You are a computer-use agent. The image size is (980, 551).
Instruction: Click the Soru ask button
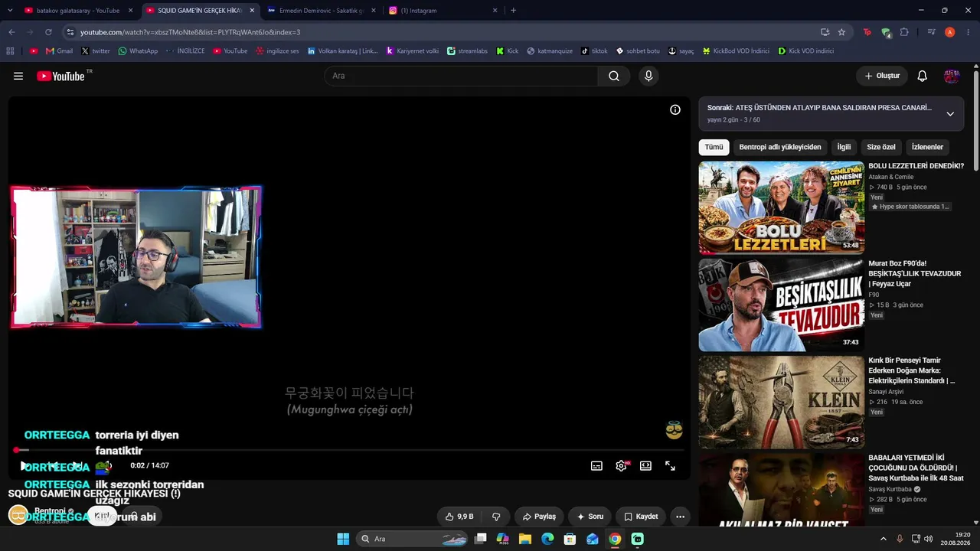pyautogui.click(x=590, y=517)
